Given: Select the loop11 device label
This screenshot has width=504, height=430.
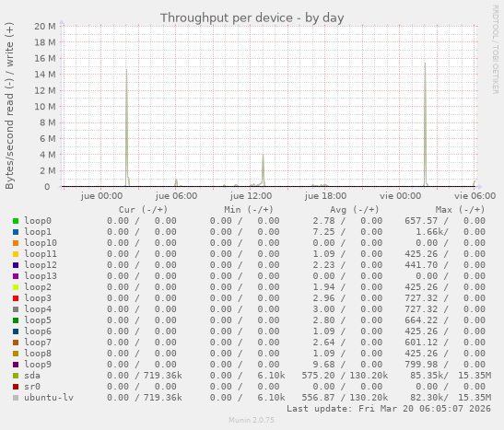Looking at the screenshot, I should (41, 254).
